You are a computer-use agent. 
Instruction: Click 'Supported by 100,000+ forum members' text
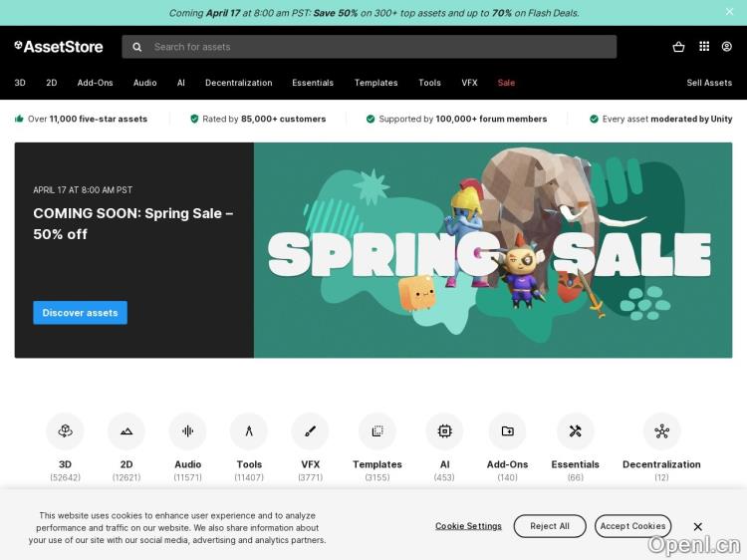[462, 119]
